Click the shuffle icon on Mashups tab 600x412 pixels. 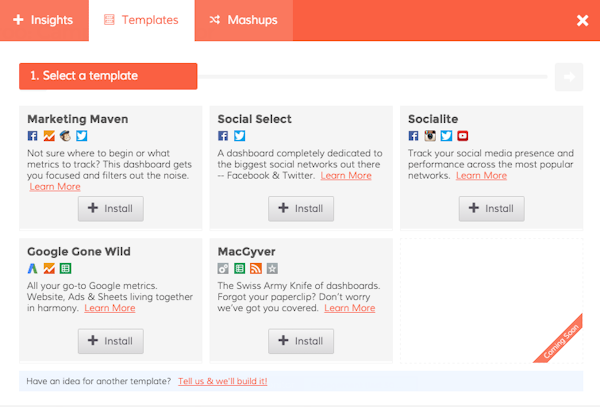point(215,20)
